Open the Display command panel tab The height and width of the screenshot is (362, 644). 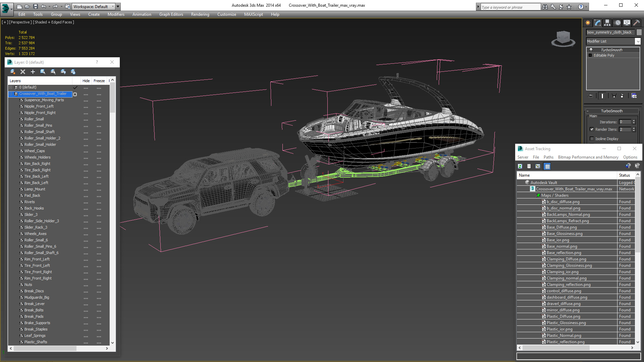pos(627,23)
